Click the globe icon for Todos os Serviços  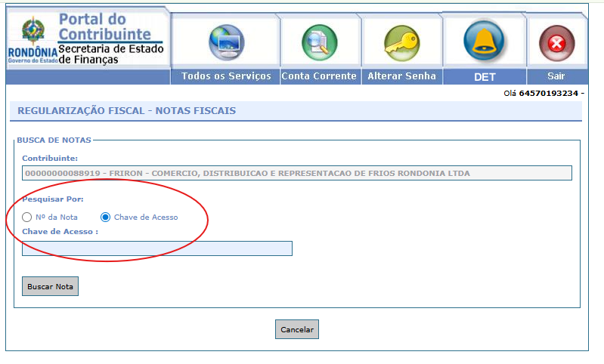coord(225,42)
